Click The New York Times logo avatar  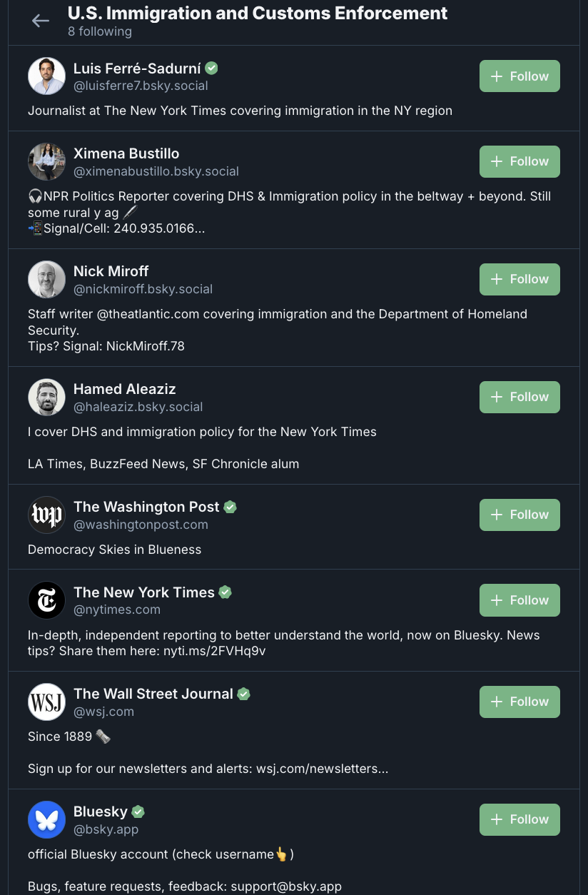coord(46,600)
